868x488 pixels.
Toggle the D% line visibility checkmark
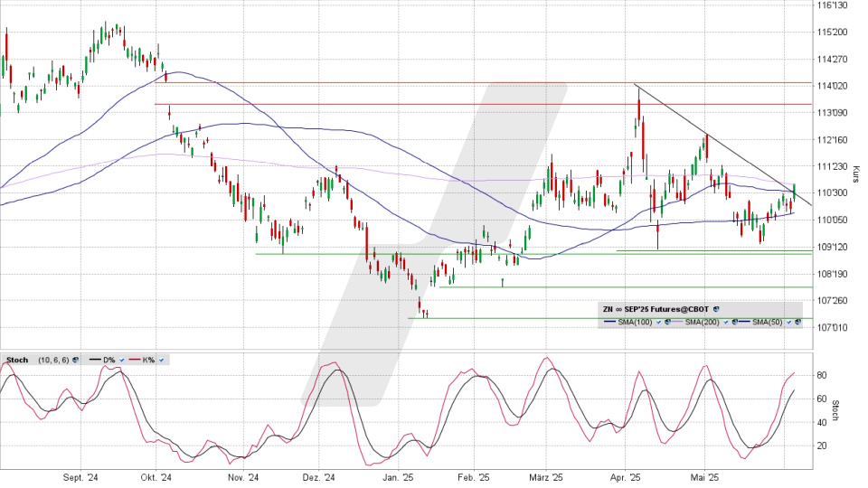(122, 361)
